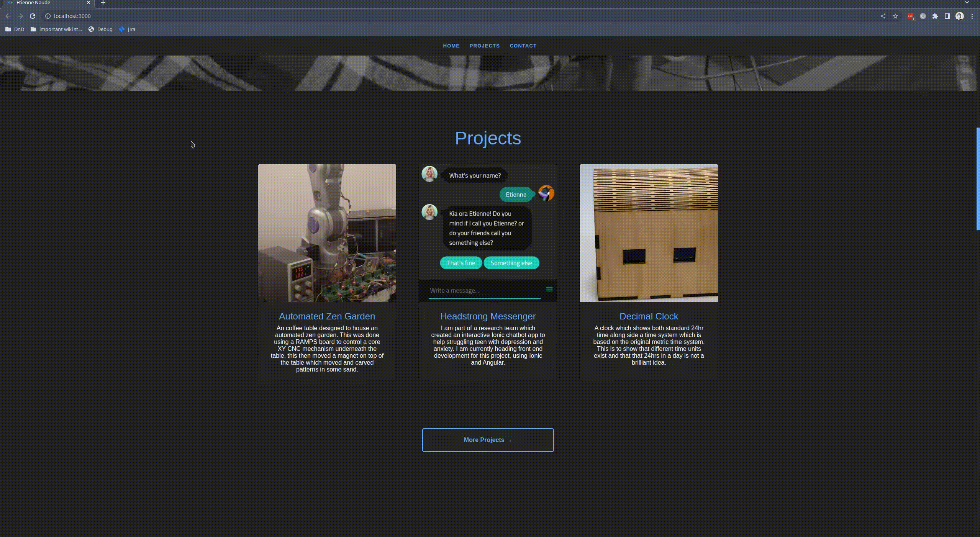Click the page's vertical scrollbar thumb
980x537 pixels.
[x=978, y=178]
